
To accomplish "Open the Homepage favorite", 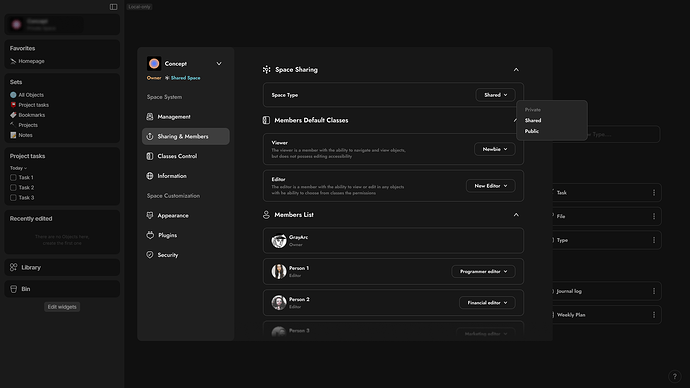I will click(27, 61).
